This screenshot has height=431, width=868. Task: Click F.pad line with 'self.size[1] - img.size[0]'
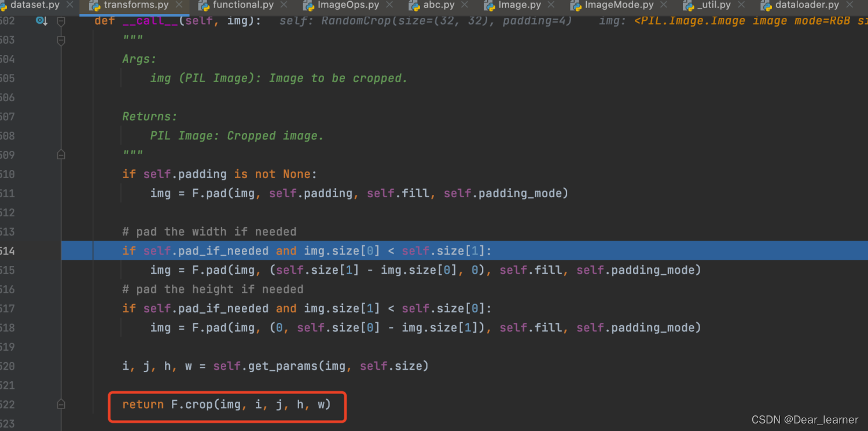click(x=425, y=270)
